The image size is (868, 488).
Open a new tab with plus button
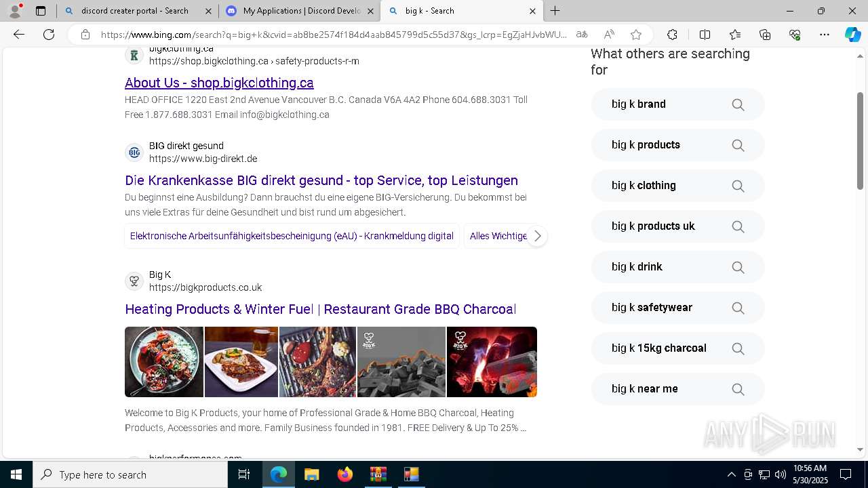click(x=555, y=11)
